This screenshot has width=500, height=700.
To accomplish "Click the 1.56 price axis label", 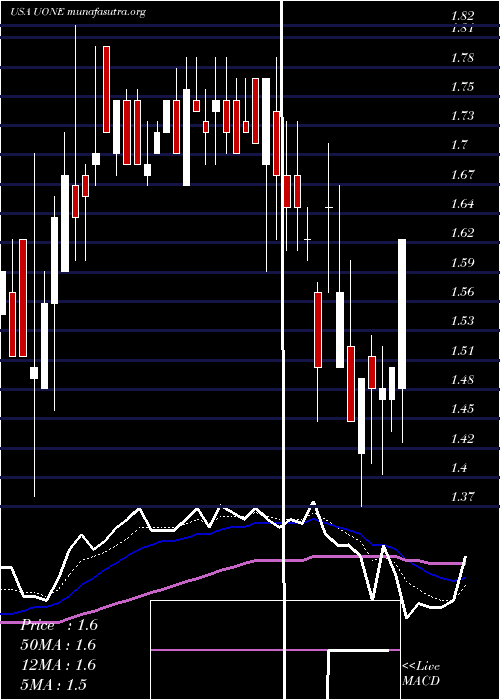I will tap(462, 292).
